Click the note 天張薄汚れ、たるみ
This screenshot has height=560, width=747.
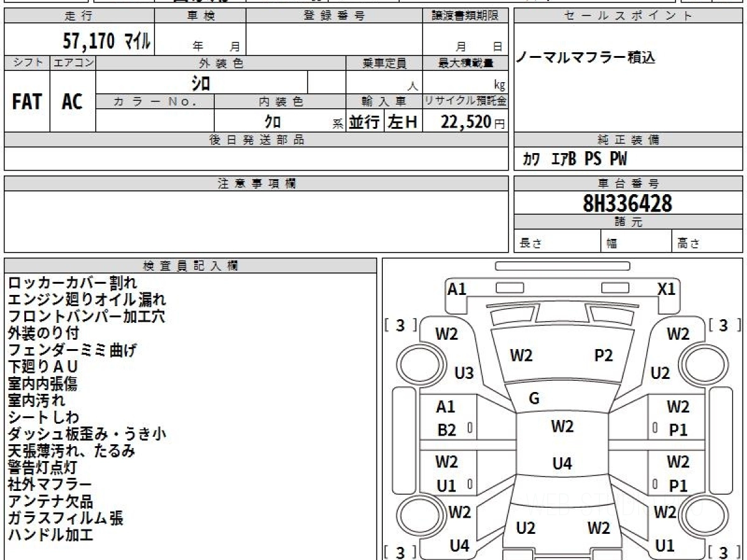72,451
